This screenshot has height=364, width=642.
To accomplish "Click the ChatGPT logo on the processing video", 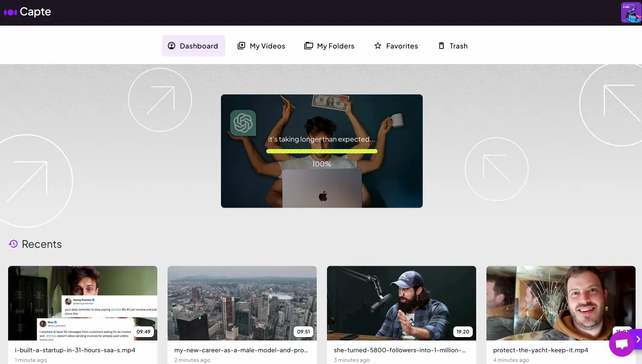I will click(x=243, y=123).
